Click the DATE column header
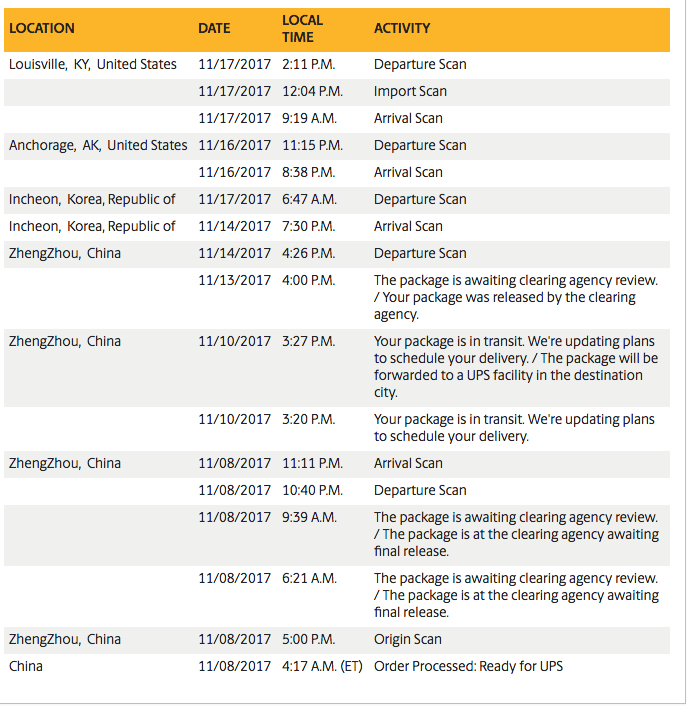This screenshot has width=692, height=711. coord(214,28)
